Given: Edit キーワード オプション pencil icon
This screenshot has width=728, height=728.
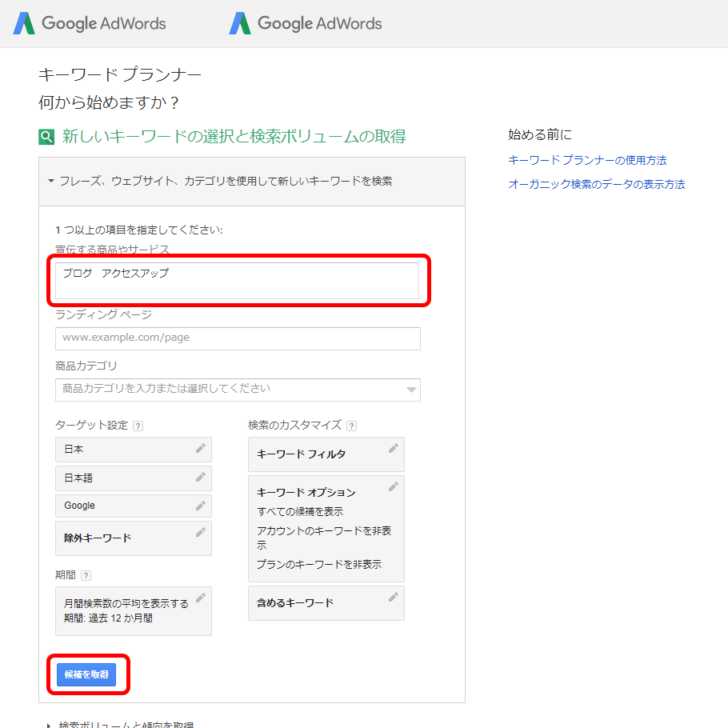Looking at the screenshot, I should tap(394, 486).
